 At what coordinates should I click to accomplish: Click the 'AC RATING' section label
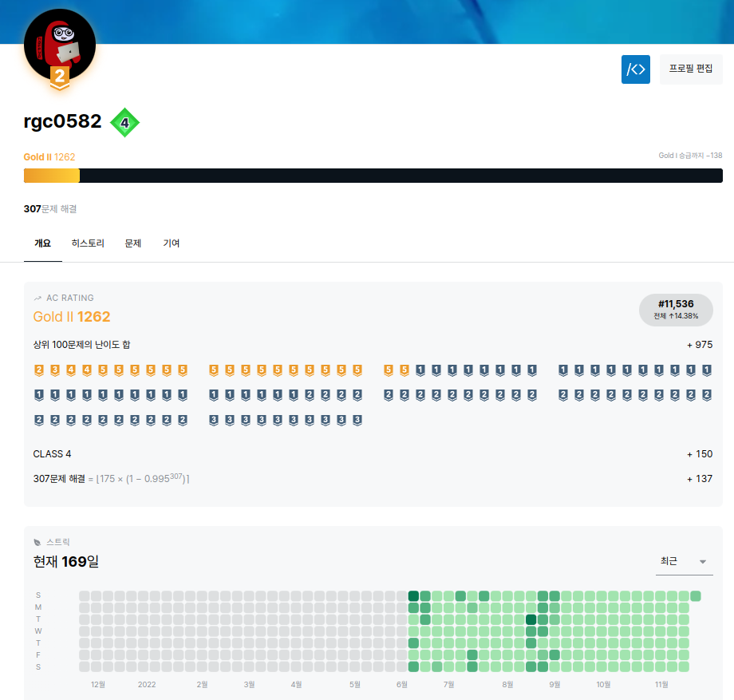click(70, 299)
